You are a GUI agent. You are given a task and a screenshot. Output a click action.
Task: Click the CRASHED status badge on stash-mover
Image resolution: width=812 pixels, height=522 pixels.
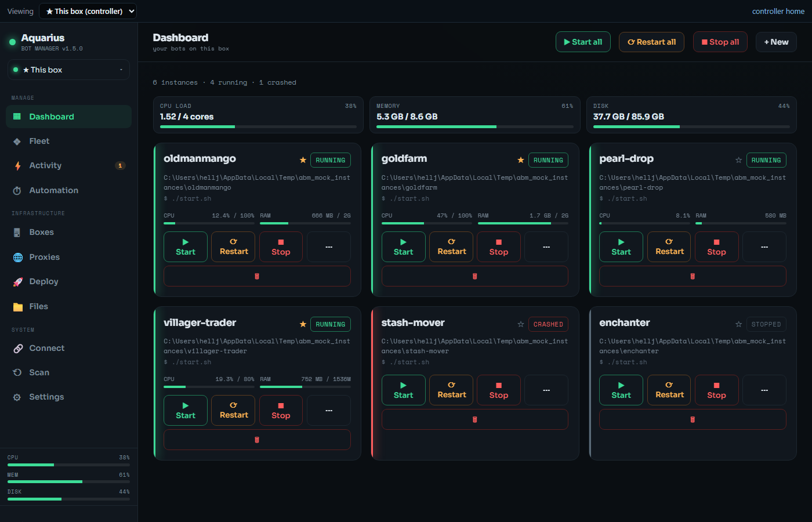pos(548,324)
